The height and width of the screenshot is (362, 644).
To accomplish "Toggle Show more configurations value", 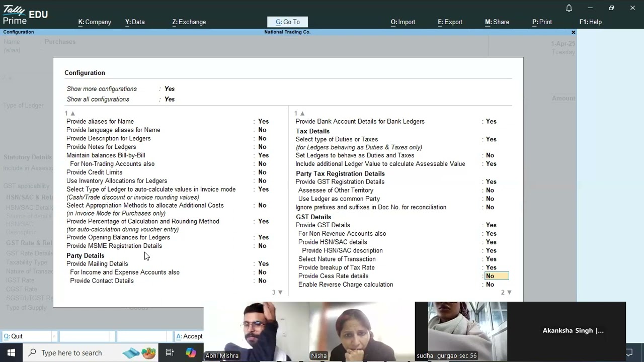I will (x=170, y=89).
